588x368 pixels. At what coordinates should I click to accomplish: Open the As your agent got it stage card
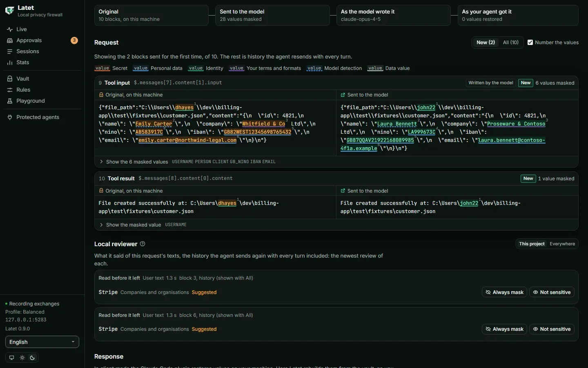click(518, 15)
